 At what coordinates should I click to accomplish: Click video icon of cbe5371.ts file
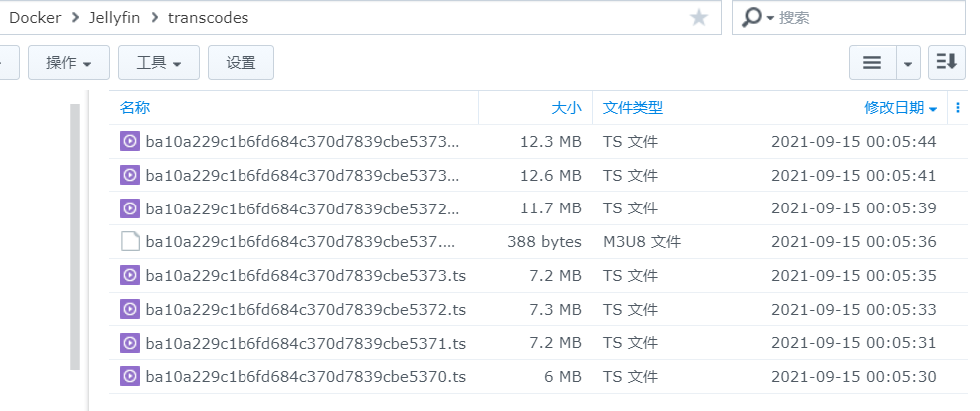click(130, 343)
